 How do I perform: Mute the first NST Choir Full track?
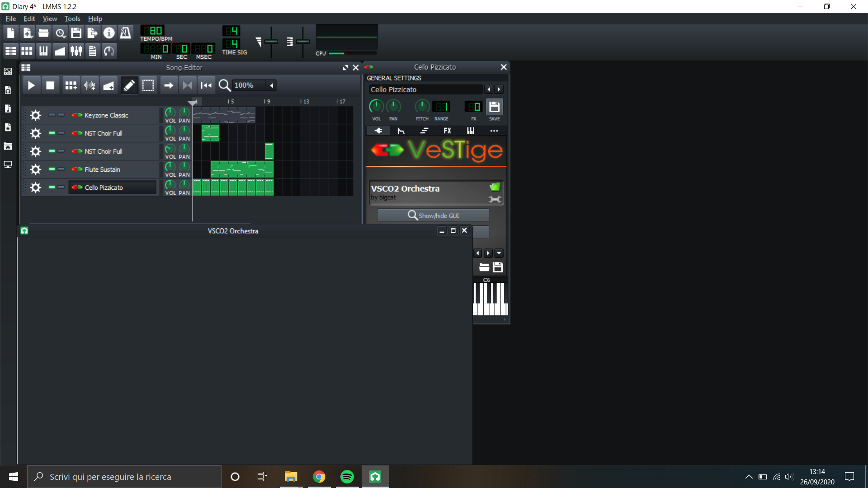(x=52, y=133)
